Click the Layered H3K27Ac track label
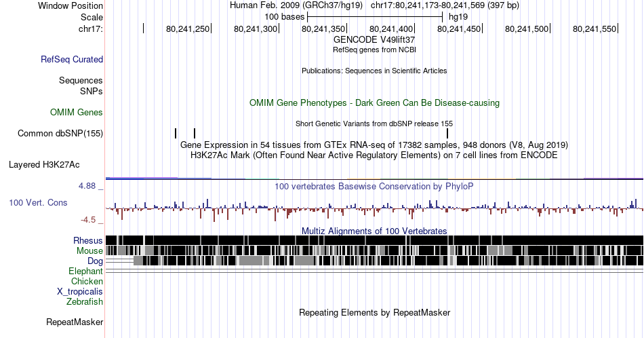Screen dimensions: 644x338 (44, 164)
